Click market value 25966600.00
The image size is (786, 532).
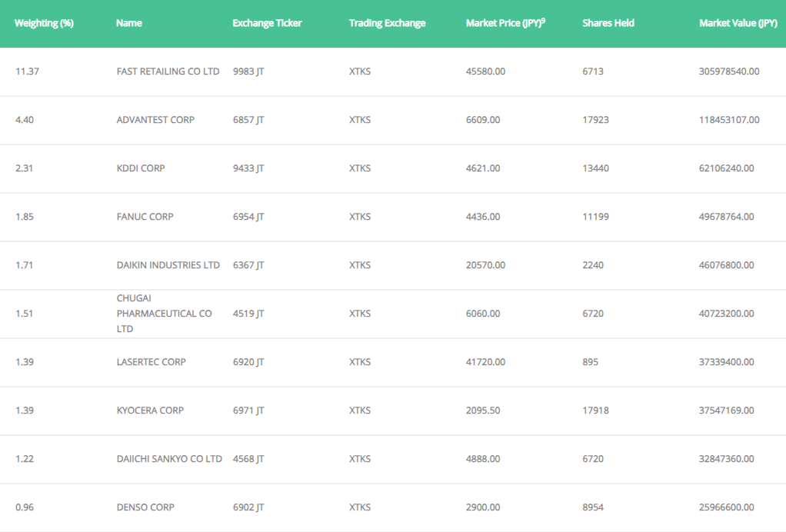[x=726, y=507]
